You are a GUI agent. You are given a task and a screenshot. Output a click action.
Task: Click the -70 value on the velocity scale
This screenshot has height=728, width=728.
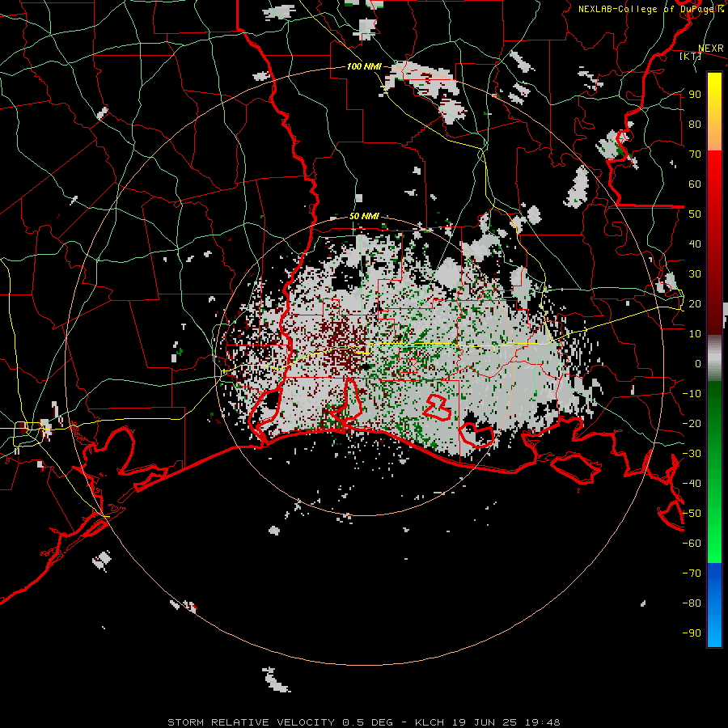(x=692, y=574)
